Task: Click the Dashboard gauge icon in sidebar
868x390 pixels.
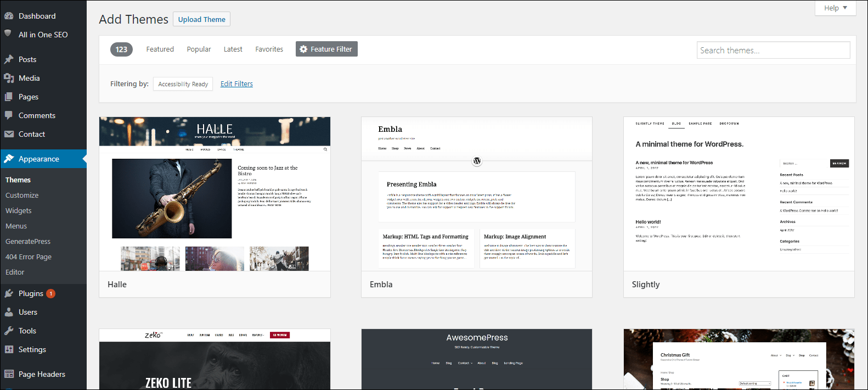Action: (9, 16)
